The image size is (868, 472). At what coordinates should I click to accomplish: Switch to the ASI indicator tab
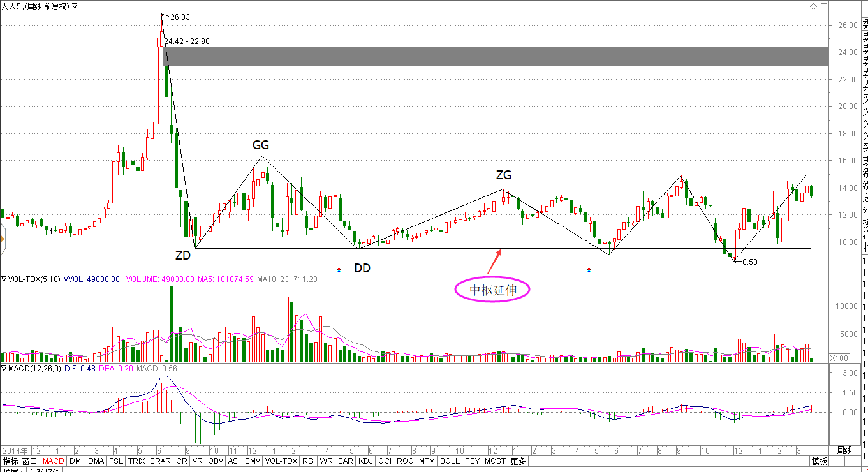(234, 461)
